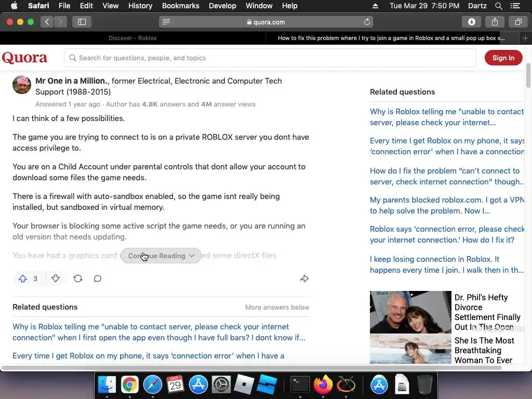Downvote the answer
This screenshot has width=532, height=399.
point(56,278)
